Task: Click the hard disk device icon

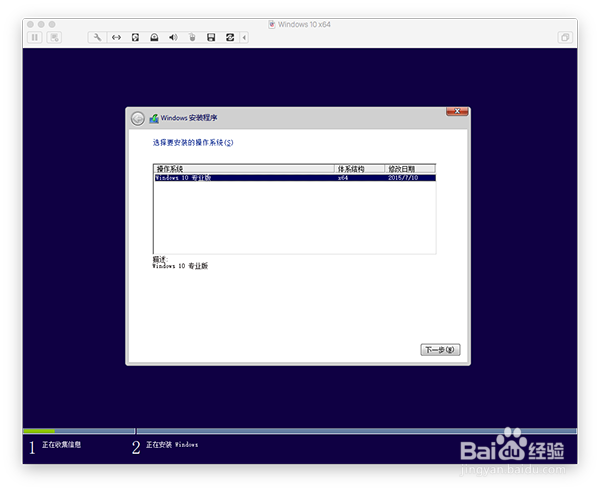Action: [135, 37]
